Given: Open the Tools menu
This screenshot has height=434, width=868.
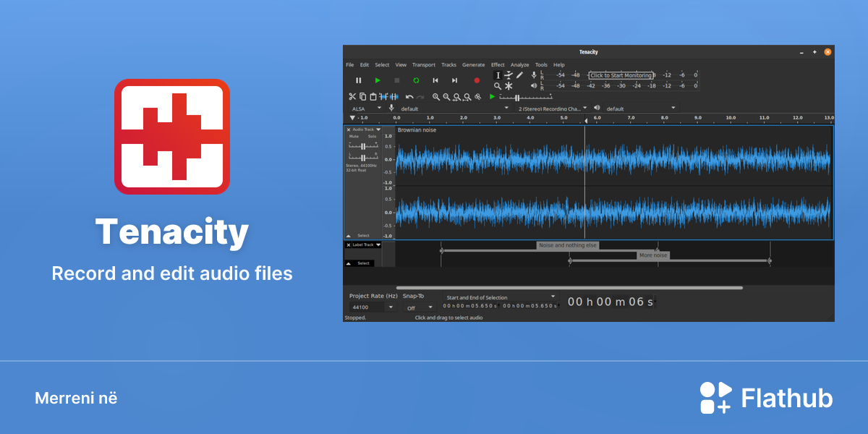Looking at the screenshot, I should (541, 65).
